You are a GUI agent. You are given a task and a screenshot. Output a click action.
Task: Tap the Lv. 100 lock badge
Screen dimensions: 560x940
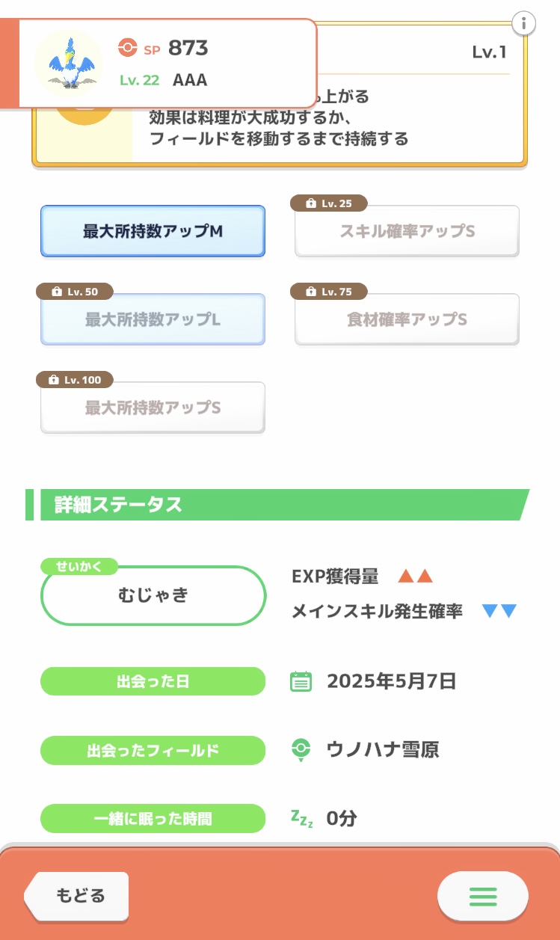(x=75, y=380)
